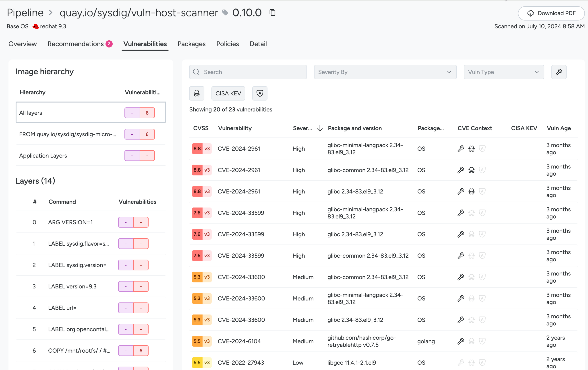Click red vulnerability count on COPY /mnt/rootfs layer
The height and width of the screenshot is (370, 588).
[x=141, y=351]
